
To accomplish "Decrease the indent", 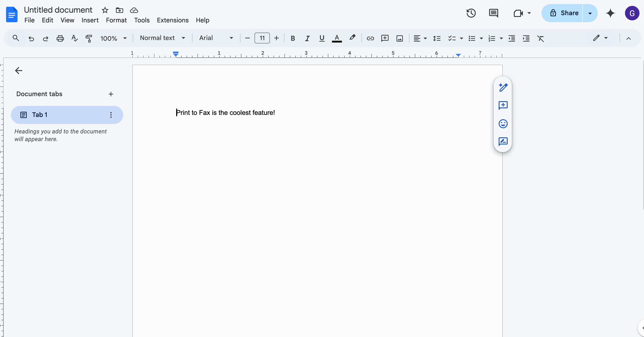I will pos(512,38).
